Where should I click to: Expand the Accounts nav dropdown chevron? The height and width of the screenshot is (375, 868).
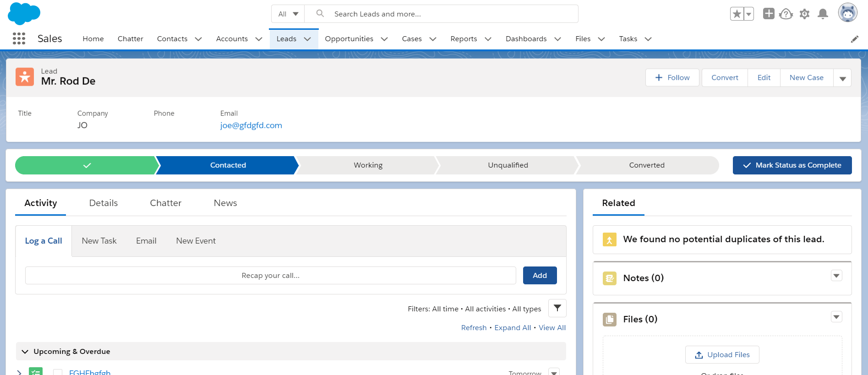[259, 39]
